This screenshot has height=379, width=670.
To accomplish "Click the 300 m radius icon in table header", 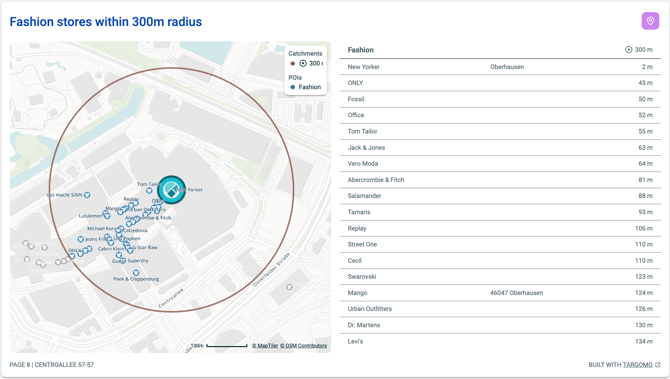I will pyautogui.click(x=629, y=50).
